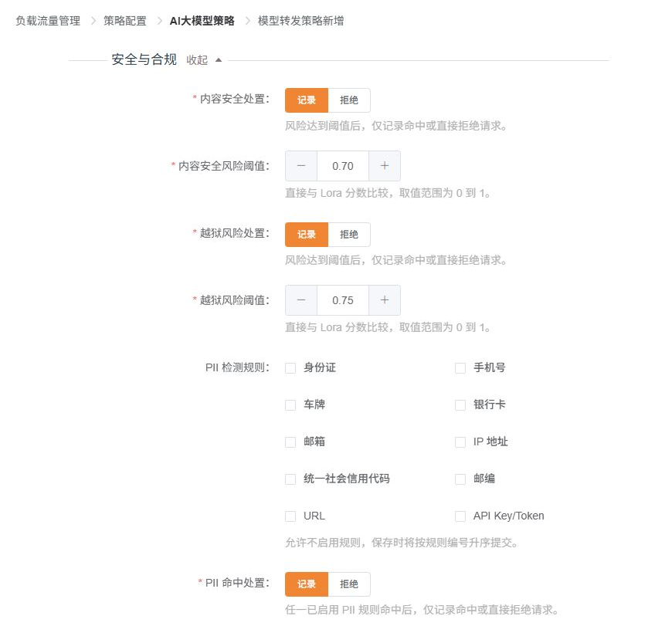Viewport: 672px width, 626px height.
Task: Click the 内容安全风险阈值 input showing 0.70
Action: (343, 166)
